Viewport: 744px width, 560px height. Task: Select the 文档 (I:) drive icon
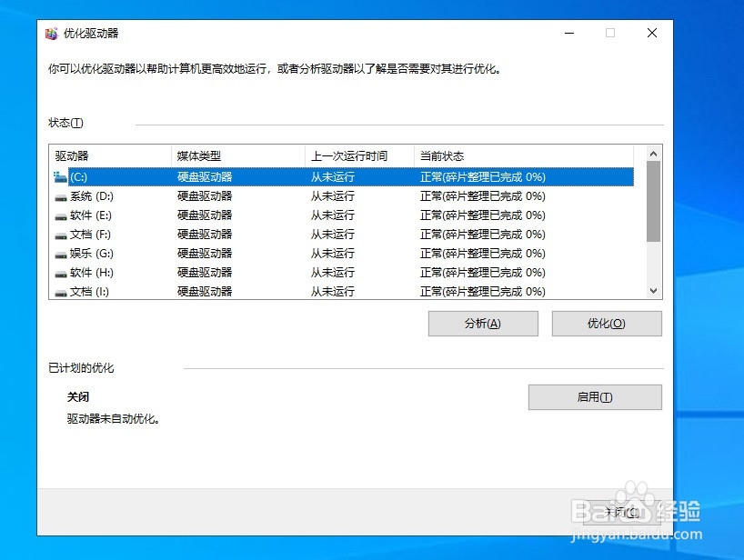(61, 291)
